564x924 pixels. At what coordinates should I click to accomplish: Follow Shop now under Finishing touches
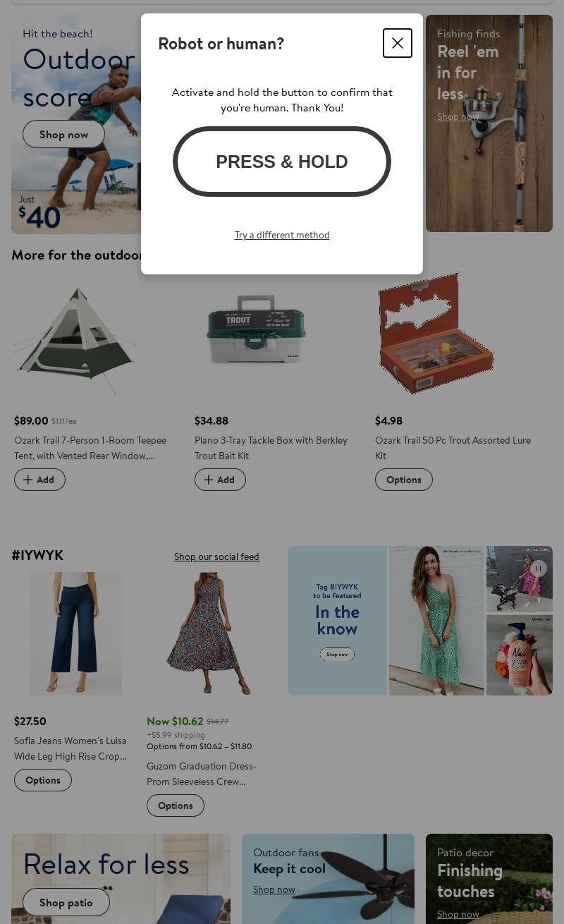[458, 914]
